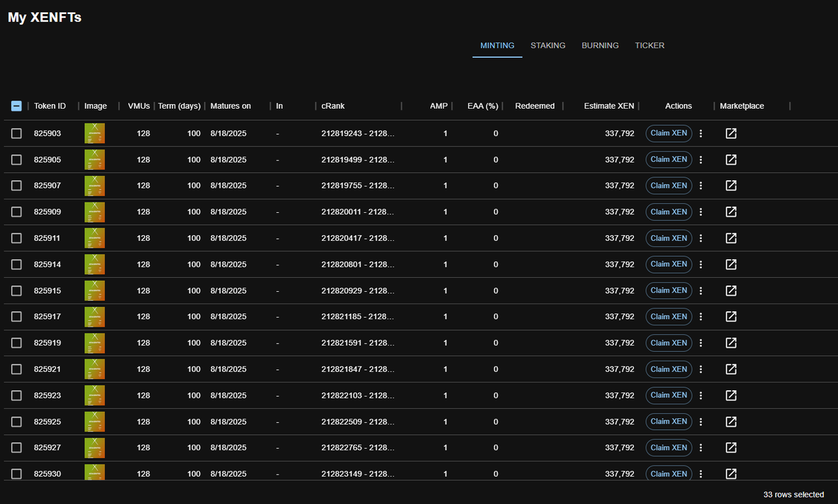The width and height of the screenshot is (838, 504).
Task: Open the marketplace link for token 825930
Action: click(x=730, y=473)
